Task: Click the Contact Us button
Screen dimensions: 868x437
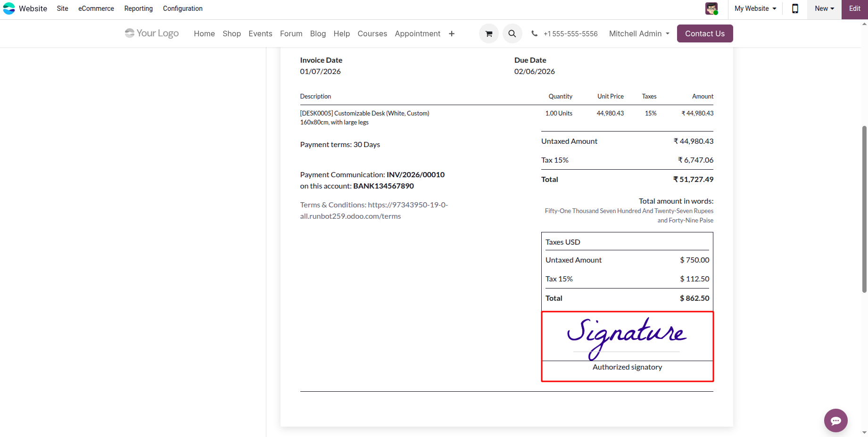Action: 705,33
